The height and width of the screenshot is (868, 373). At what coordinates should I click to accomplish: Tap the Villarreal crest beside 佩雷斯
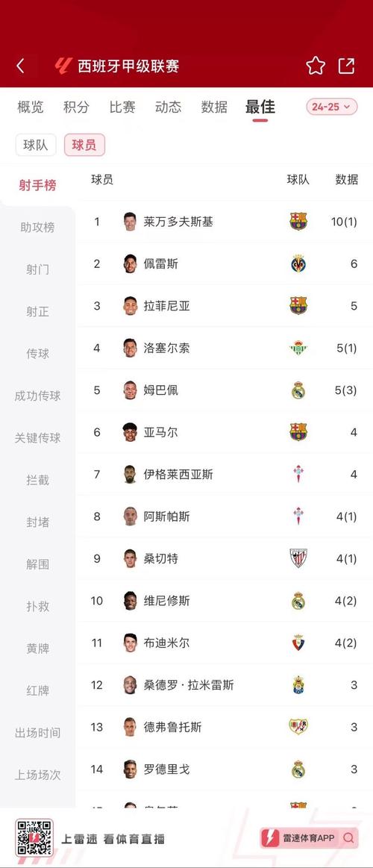coord(298,263)
